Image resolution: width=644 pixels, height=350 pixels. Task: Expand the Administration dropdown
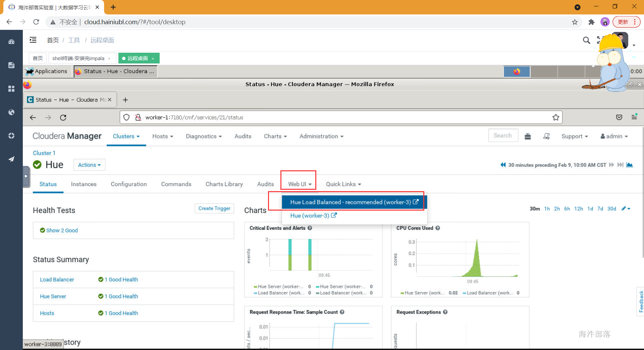(x=321, y=136)
